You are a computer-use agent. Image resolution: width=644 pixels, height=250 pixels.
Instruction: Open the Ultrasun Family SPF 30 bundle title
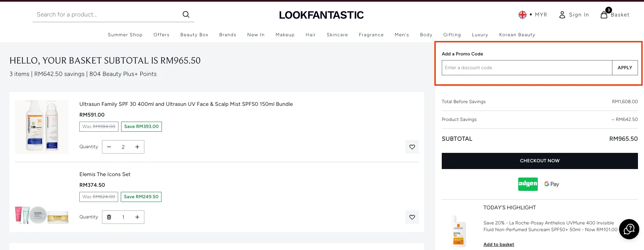(x=186, y=104)
